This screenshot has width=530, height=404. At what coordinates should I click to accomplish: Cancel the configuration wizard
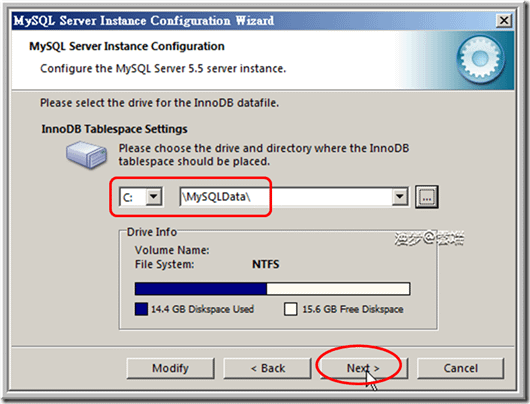pos(460,368)
